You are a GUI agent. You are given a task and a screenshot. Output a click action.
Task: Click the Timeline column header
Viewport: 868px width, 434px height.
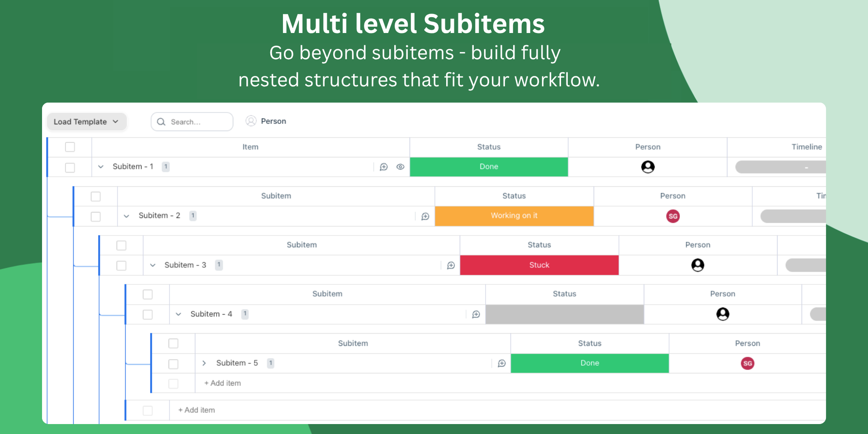click(x=807, y=147)
